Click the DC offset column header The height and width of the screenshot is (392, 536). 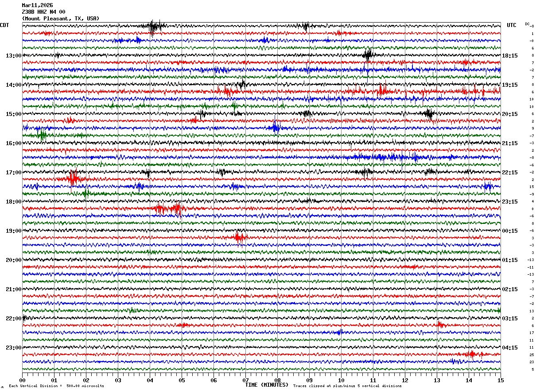pos(528,23)
